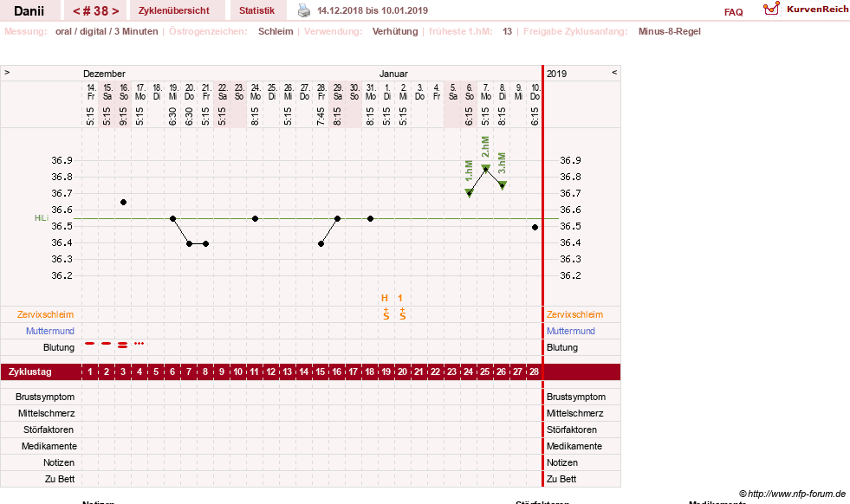
Task: Click the temperature dot on 16. December
Action: click(123, 202)
